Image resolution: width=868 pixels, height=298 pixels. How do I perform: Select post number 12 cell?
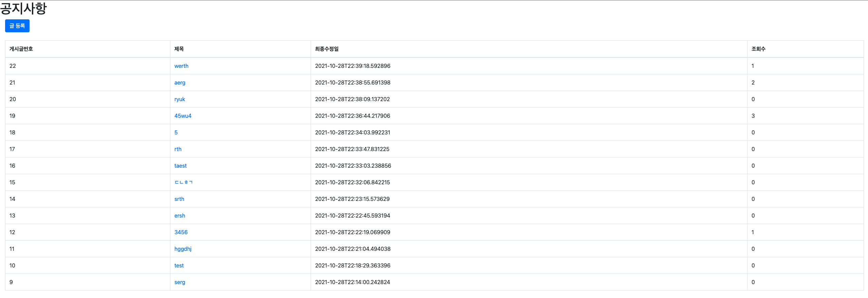(x=88, y=232)
